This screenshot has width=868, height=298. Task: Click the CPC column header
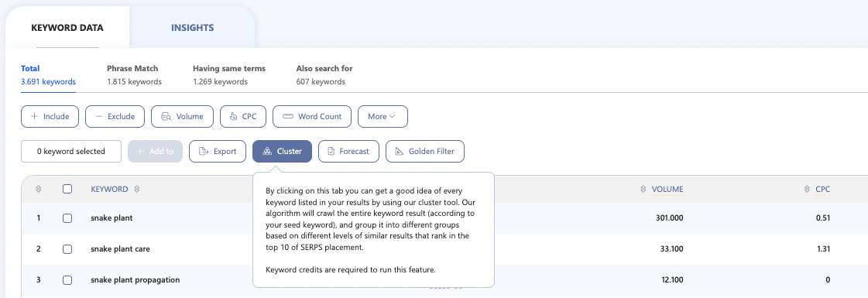coord(822,189)
